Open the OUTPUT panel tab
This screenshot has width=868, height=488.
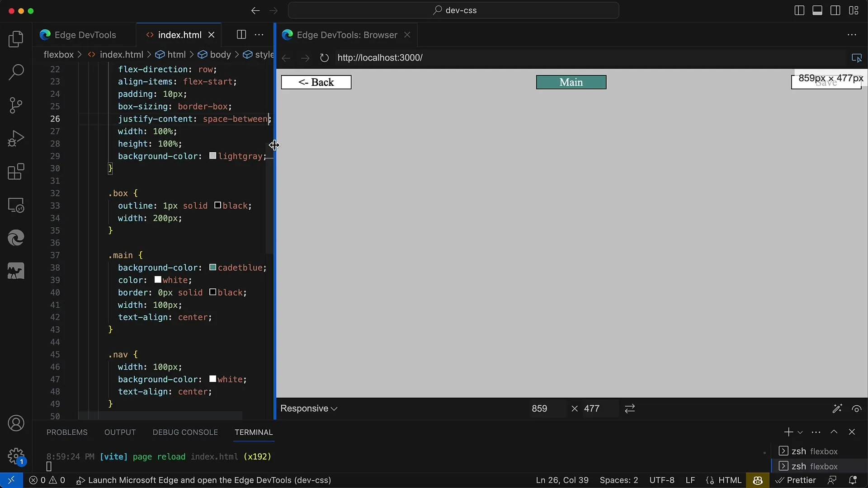[x=120, y=432]
